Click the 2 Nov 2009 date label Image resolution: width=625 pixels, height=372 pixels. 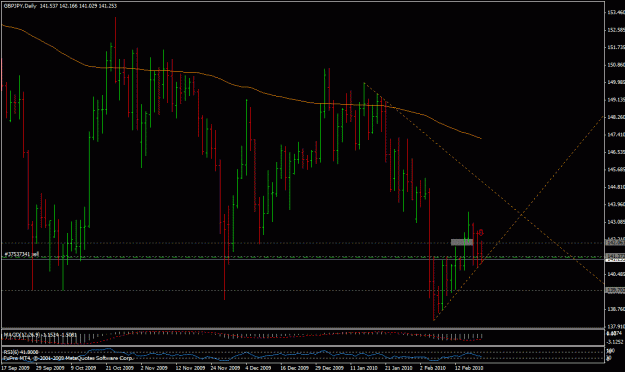click(153, 368)
